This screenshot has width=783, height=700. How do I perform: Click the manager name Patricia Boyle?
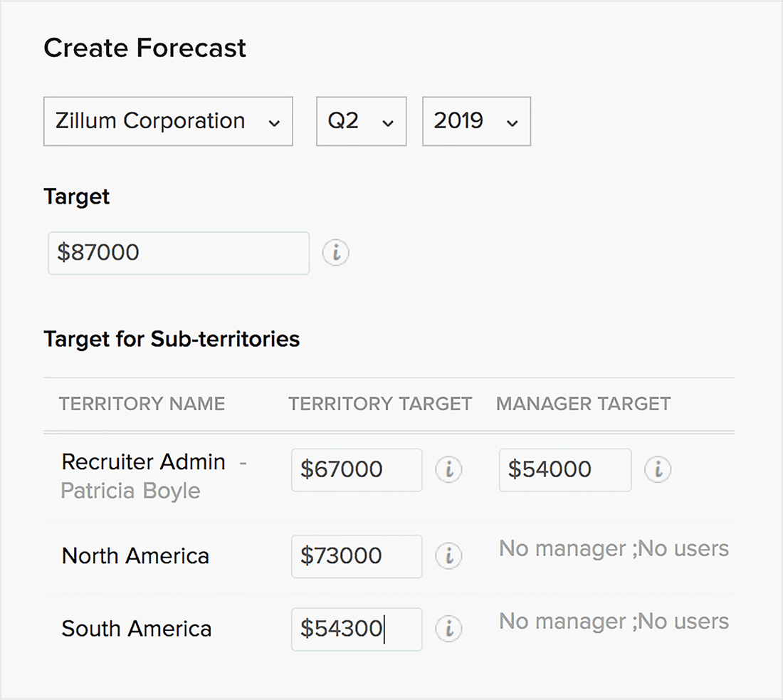point(130,491)
